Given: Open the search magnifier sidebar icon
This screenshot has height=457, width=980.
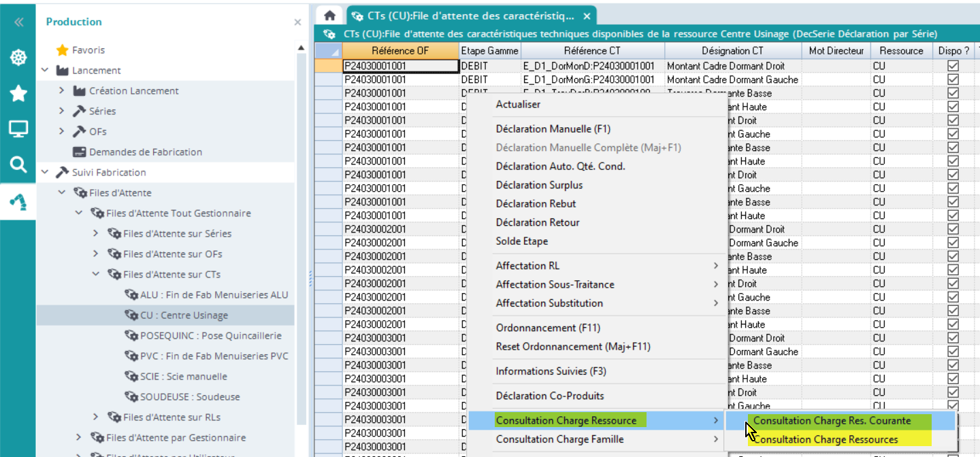Looking at the screenshot, I should (18, 164).
